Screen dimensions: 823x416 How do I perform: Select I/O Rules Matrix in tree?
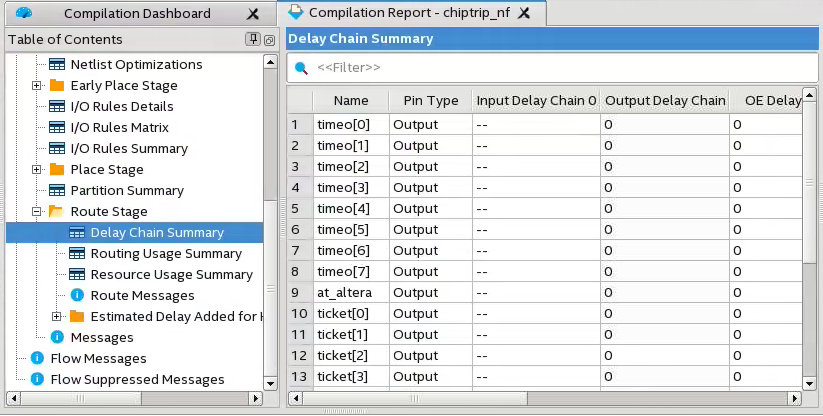pyautogui.click(x=119, y=127)
